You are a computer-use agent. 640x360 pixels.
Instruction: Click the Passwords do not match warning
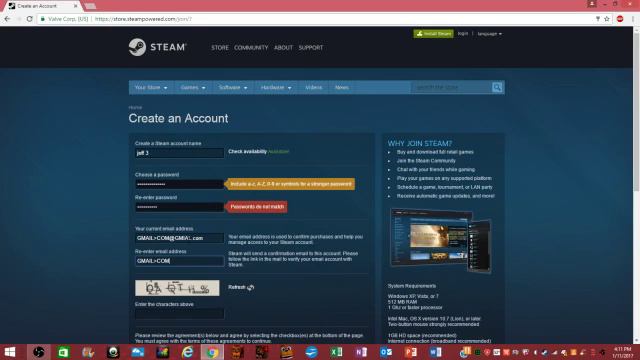tap(257, 207)
